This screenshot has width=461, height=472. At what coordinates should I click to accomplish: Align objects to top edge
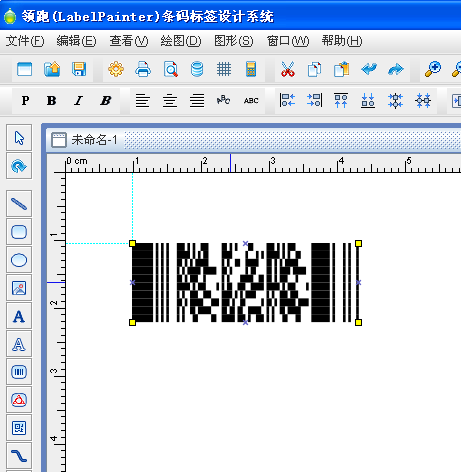(341, 100)
